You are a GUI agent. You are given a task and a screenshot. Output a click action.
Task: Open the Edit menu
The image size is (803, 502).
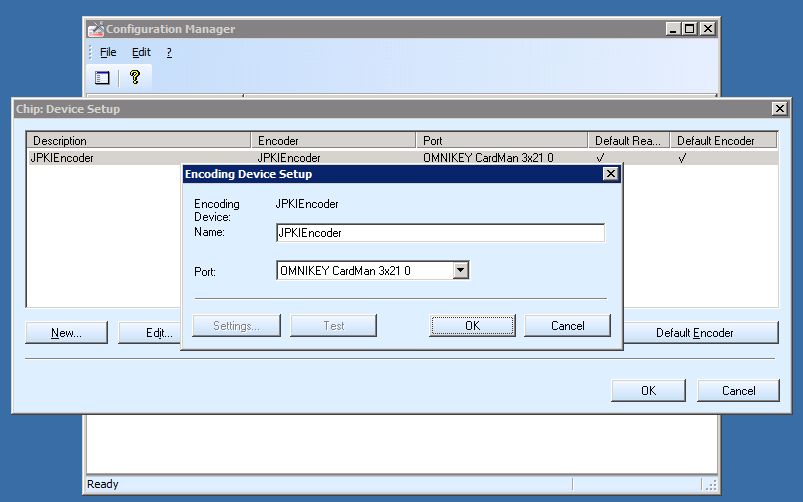click(141, 52)
